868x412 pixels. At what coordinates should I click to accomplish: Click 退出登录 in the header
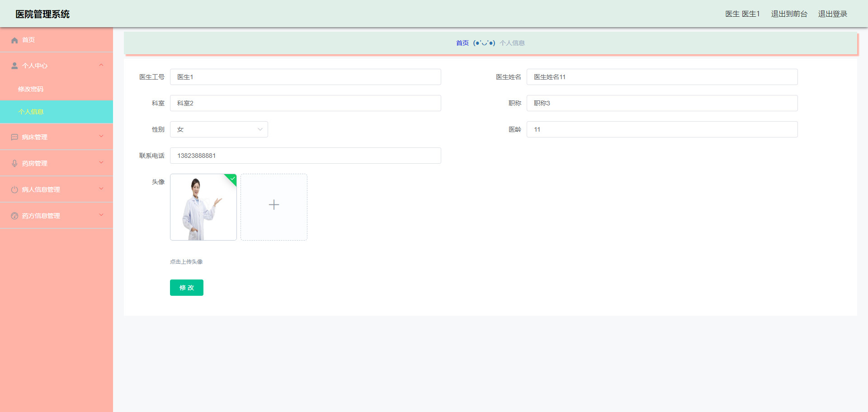pos(832,14)
